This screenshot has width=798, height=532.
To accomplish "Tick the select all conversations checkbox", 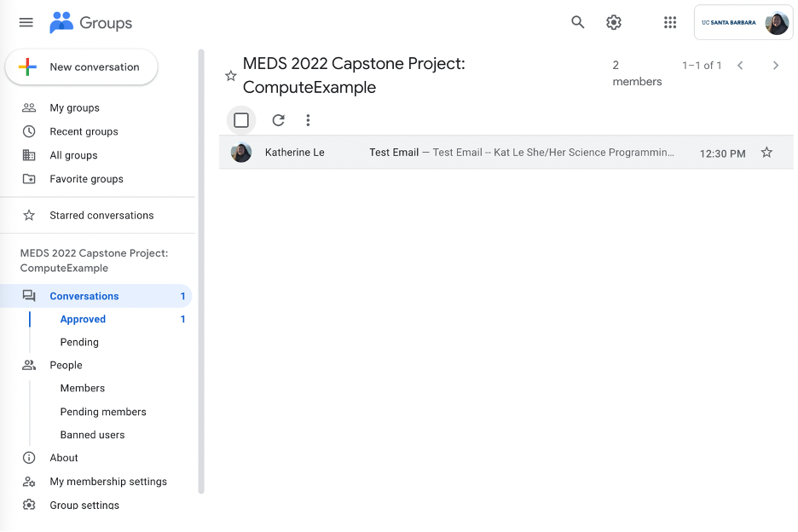I will point(241,120).
